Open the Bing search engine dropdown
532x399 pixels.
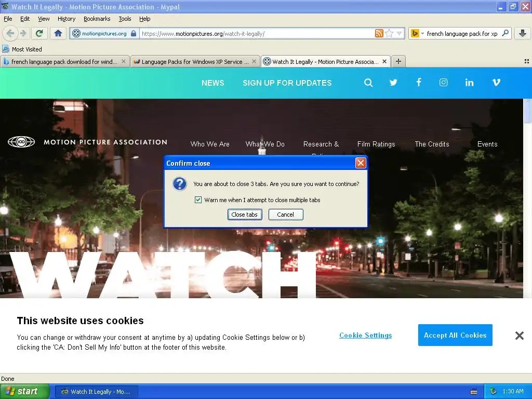(417, 33)
